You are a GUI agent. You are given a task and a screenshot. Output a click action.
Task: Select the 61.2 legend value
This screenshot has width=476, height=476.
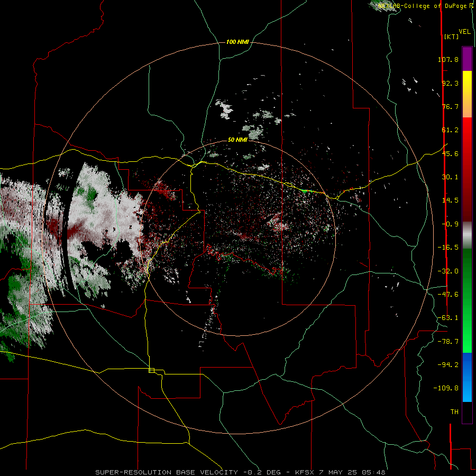(x=450, y=130)
